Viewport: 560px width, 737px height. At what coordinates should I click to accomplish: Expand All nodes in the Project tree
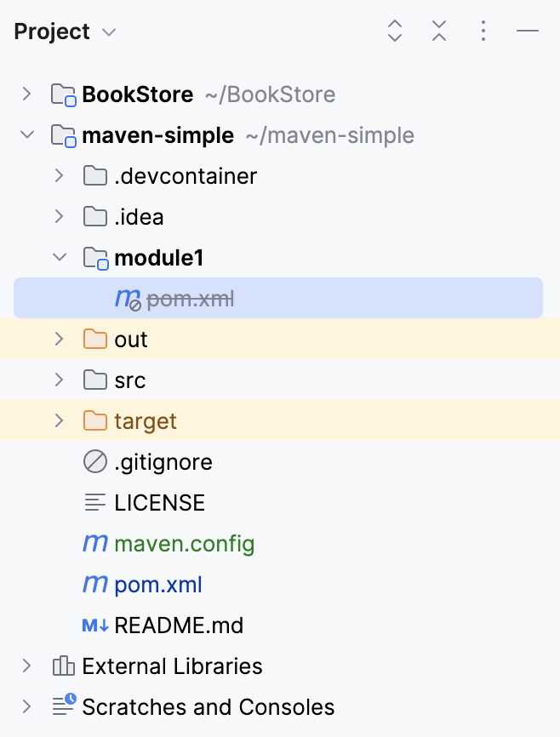(394, 31)
